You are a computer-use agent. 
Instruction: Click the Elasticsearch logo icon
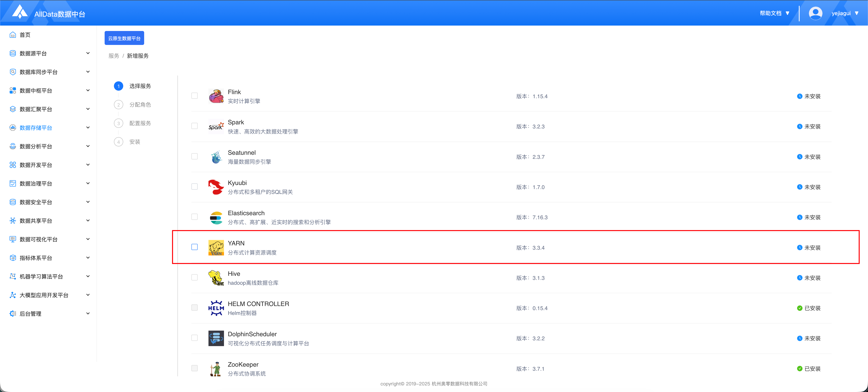click(216, 217)
